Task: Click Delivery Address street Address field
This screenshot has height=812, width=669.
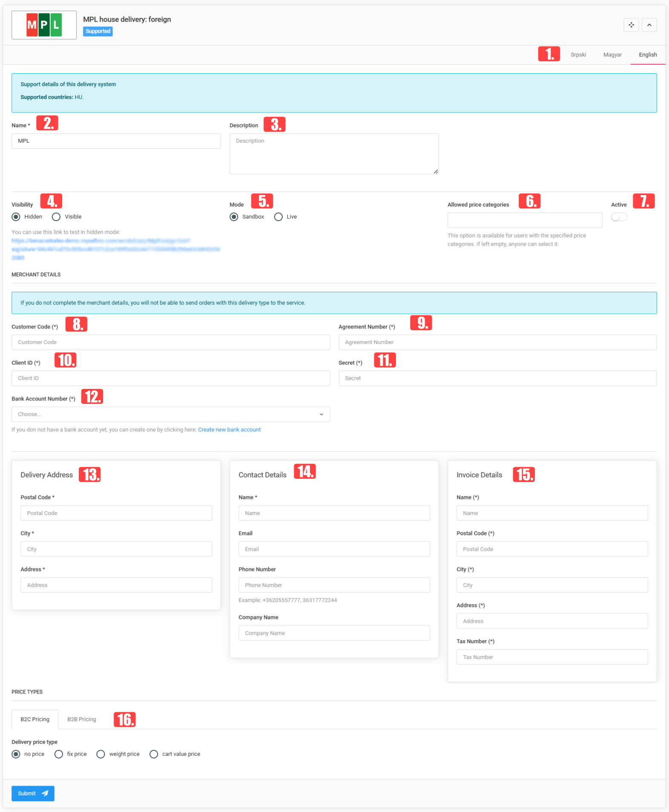Action: click(116, 585)
